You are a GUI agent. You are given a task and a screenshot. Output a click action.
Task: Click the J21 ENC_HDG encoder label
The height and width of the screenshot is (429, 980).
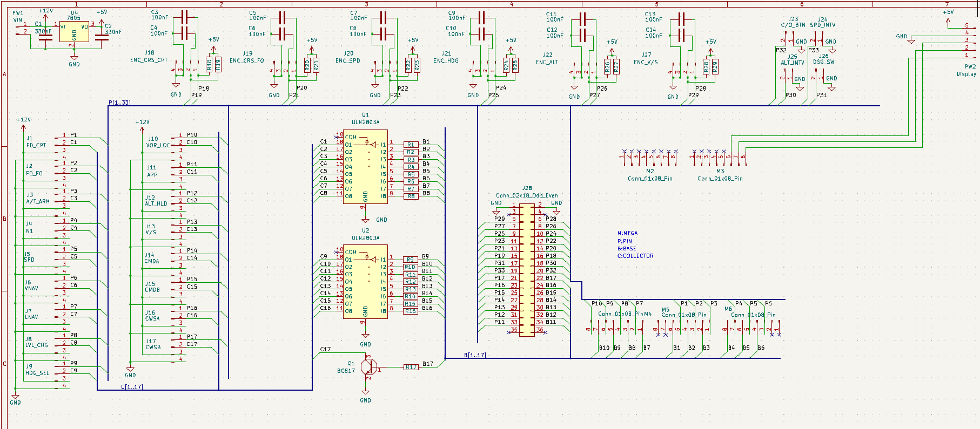[446, 57]
